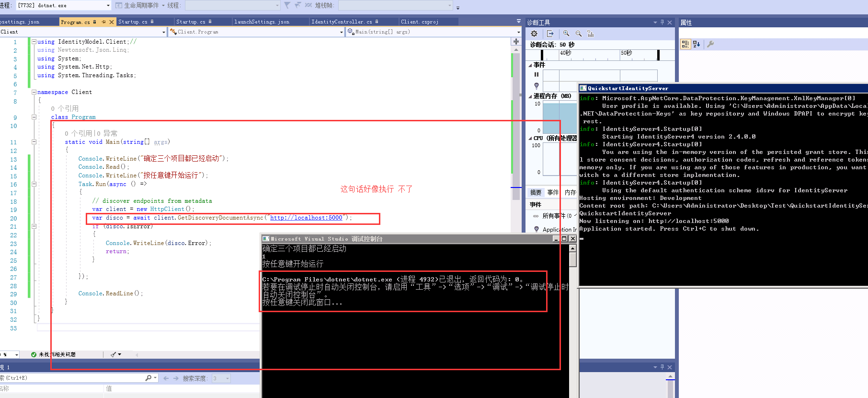Close the Program.cs tab

click(x=112, y=22)
